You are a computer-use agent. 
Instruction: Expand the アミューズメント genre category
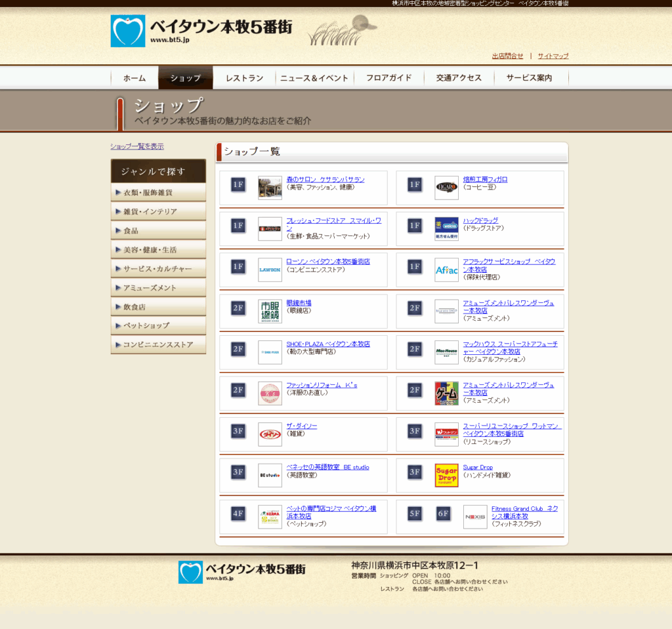click(x=158, y=288)
